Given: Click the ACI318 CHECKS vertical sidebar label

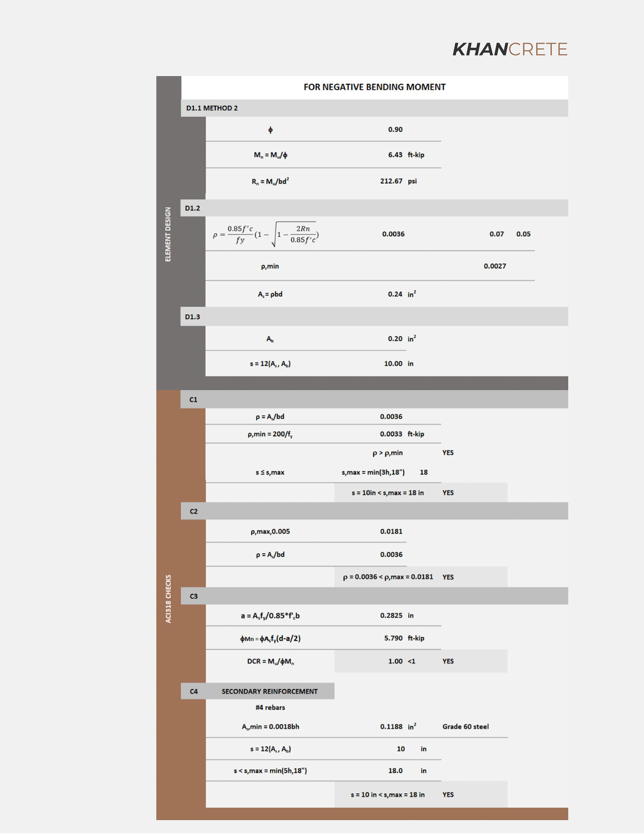Looking at the screenshot, I should [x=168, y=598].
